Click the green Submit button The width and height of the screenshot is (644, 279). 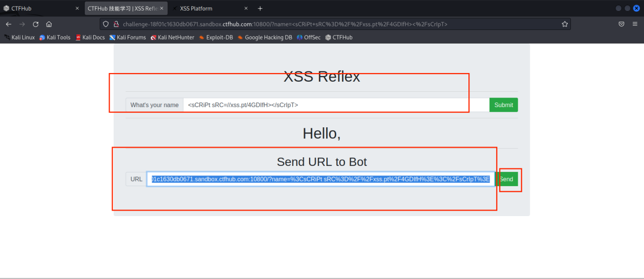tap(503, 105)
